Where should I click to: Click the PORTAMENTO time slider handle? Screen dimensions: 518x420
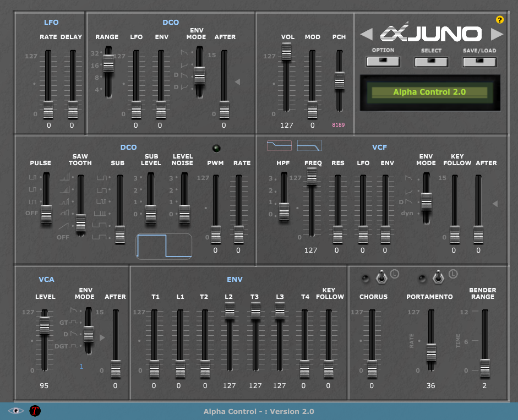coord(431,353)
